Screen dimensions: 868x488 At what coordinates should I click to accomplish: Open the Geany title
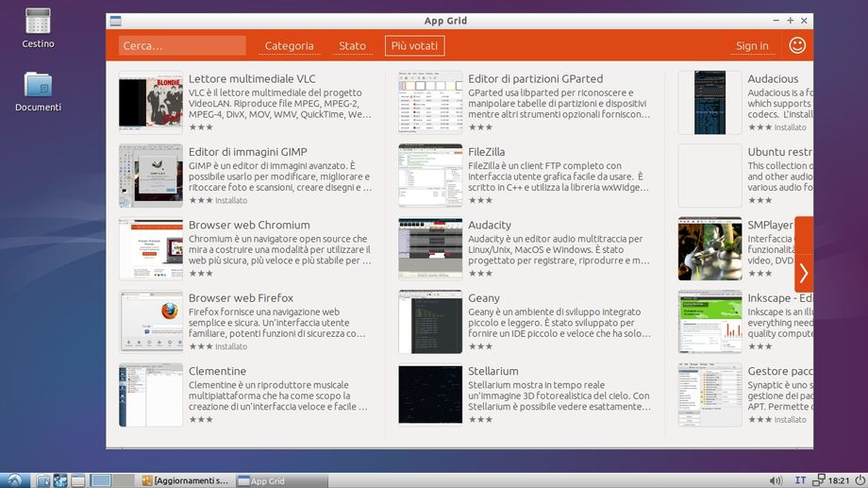click(x=483, y=298)
